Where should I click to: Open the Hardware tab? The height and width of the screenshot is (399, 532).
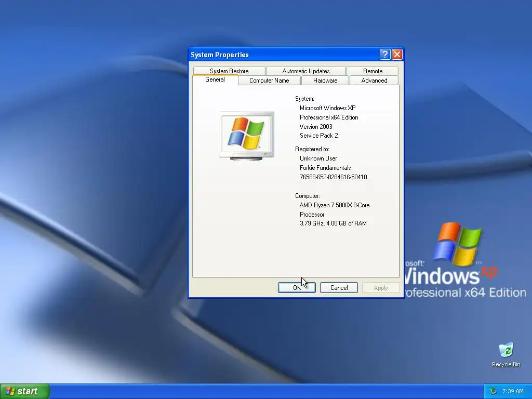click(x=325, y=81)
